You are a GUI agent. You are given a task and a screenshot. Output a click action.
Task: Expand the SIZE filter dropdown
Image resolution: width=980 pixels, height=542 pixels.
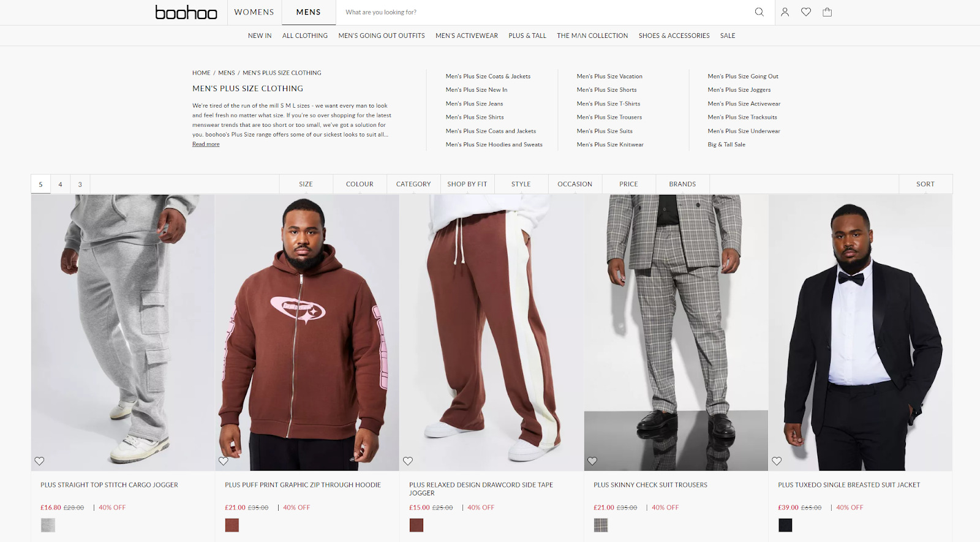pos(306,184)
